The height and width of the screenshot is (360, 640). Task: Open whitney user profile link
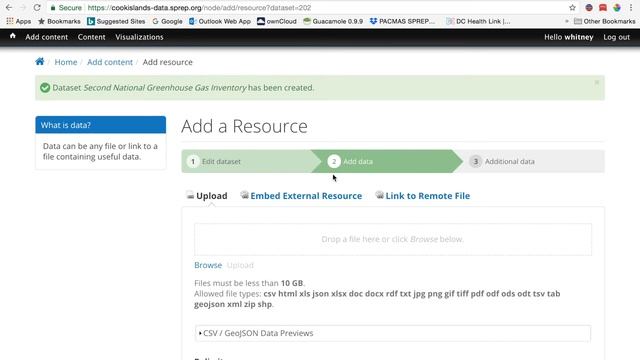579,37
